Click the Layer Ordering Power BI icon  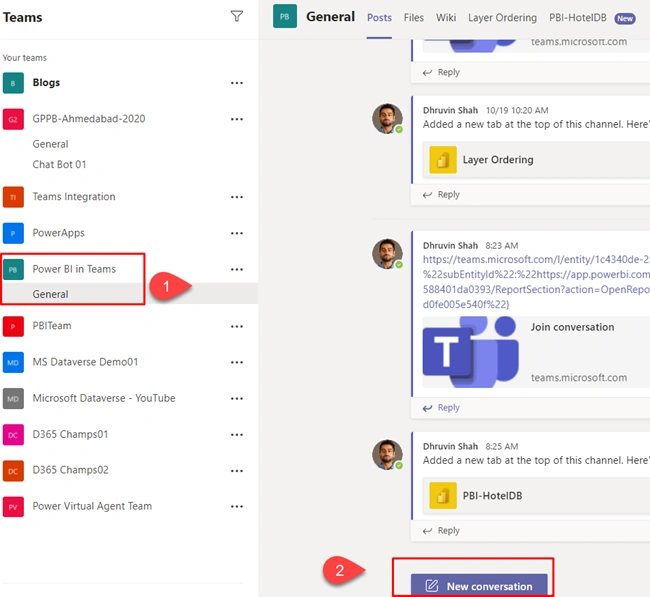coord(443,160)
